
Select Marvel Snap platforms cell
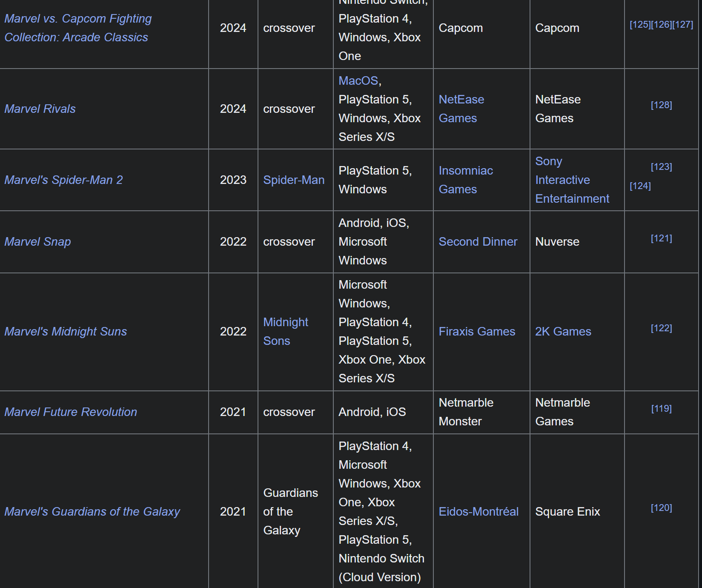tap(383, 242)
